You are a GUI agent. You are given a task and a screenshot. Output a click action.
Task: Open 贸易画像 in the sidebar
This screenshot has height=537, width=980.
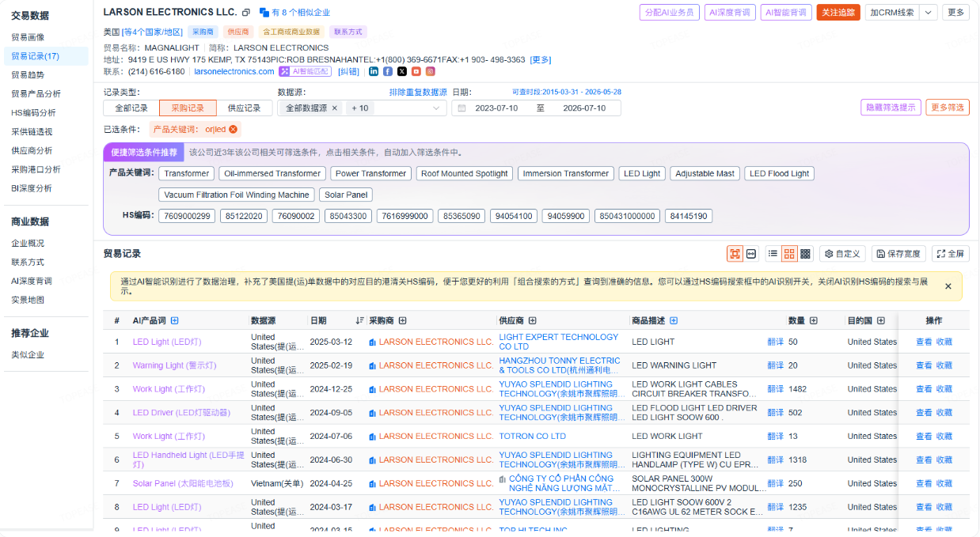click(28, 37)
